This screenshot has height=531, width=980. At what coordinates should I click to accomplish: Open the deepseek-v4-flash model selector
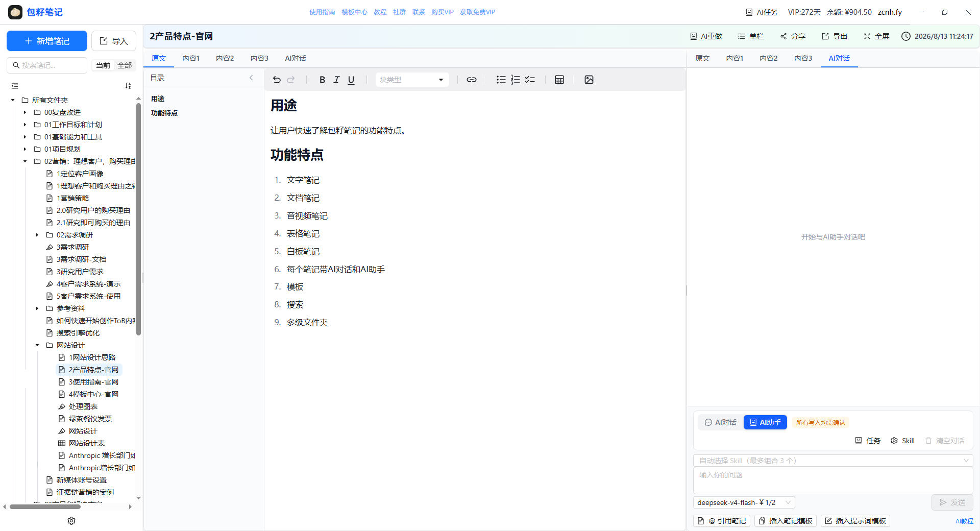click(744, 502)
